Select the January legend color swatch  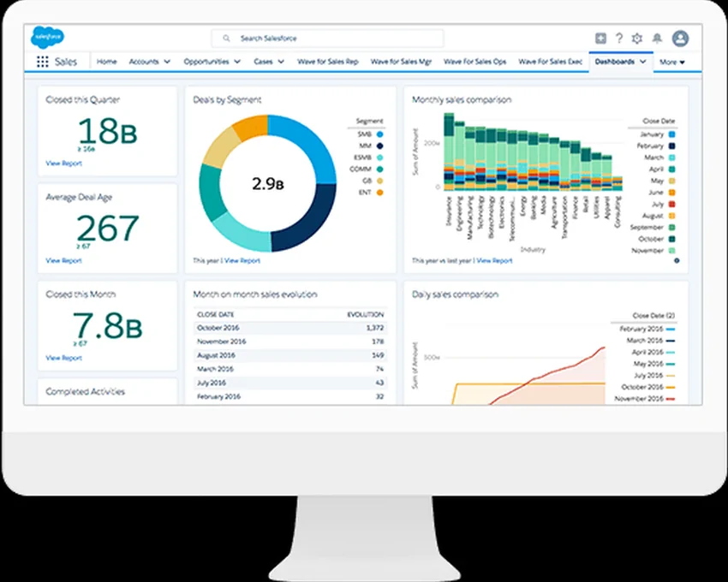tap(672, 134)
